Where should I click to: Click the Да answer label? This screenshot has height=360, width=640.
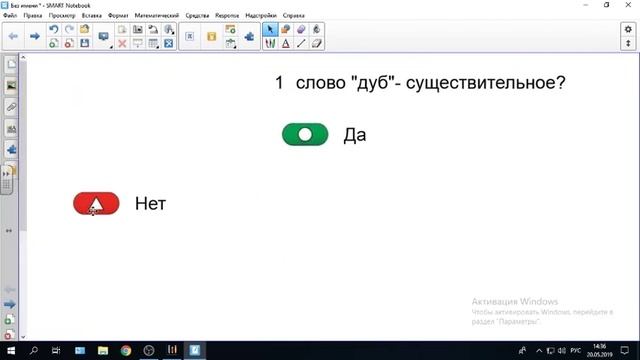click(355, 135)
